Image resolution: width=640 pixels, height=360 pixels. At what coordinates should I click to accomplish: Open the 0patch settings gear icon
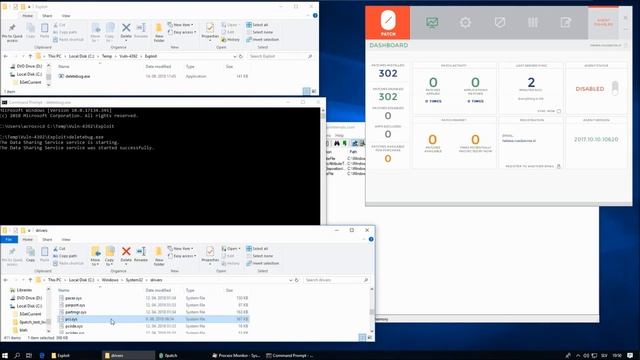(465, 22)
